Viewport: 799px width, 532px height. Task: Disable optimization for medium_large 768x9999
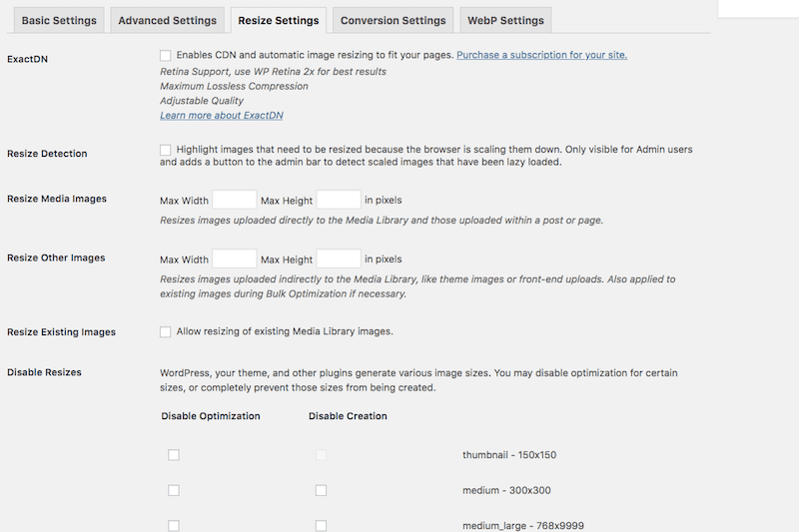[174, 525]
